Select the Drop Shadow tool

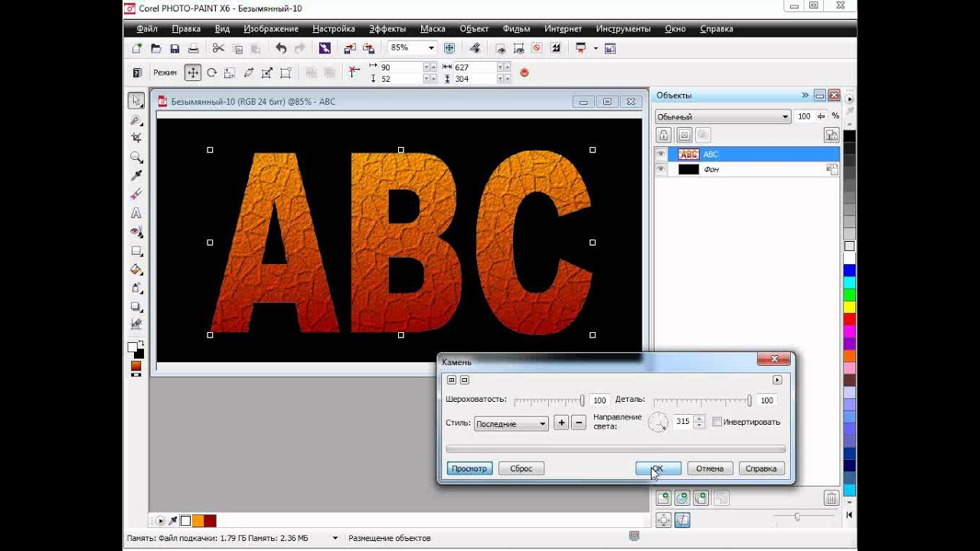(136, 307)
